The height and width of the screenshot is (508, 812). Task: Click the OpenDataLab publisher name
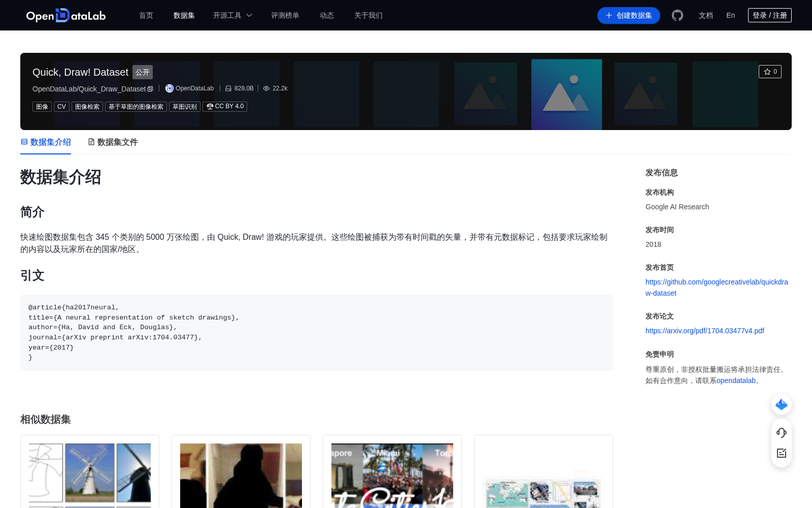click(194, 88)
